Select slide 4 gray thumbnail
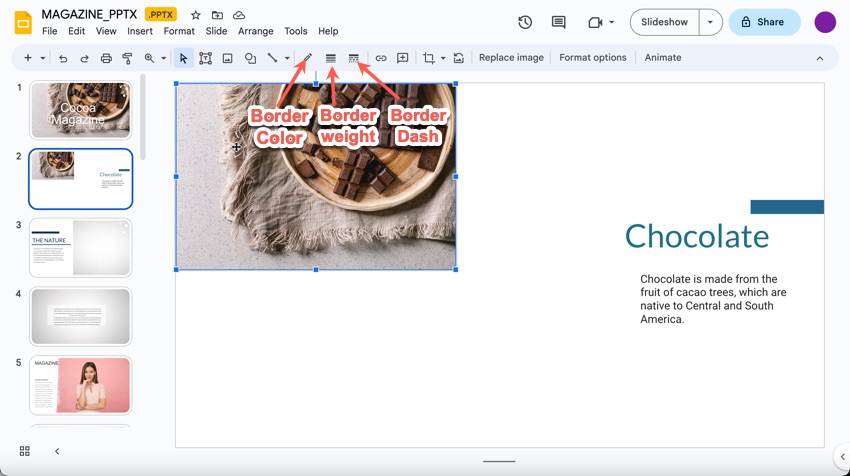The image size is (850, 476). pyautogui.click(x=81, y=317)
